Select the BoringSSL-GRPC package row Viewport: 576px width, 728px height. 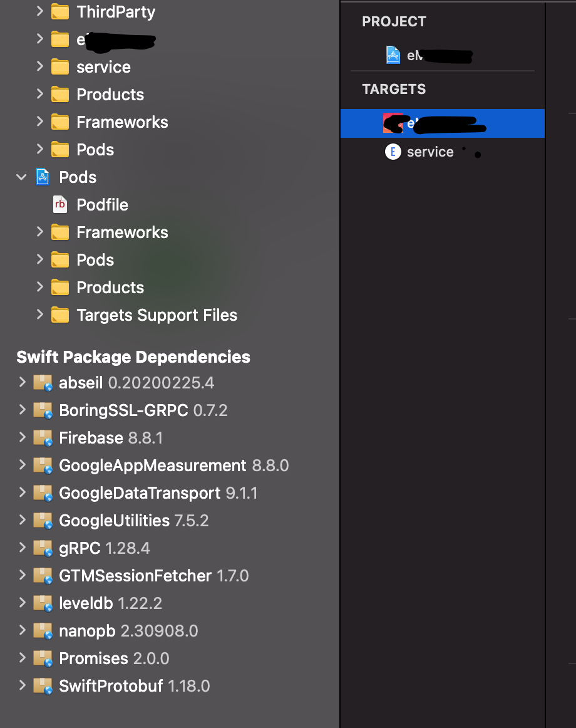143,410
